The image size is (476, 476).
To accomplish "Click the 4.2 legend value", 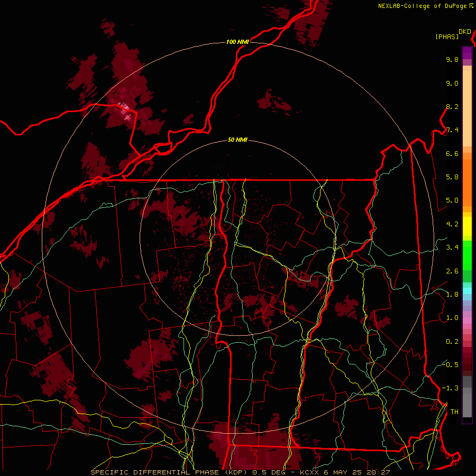I will 452,224.
